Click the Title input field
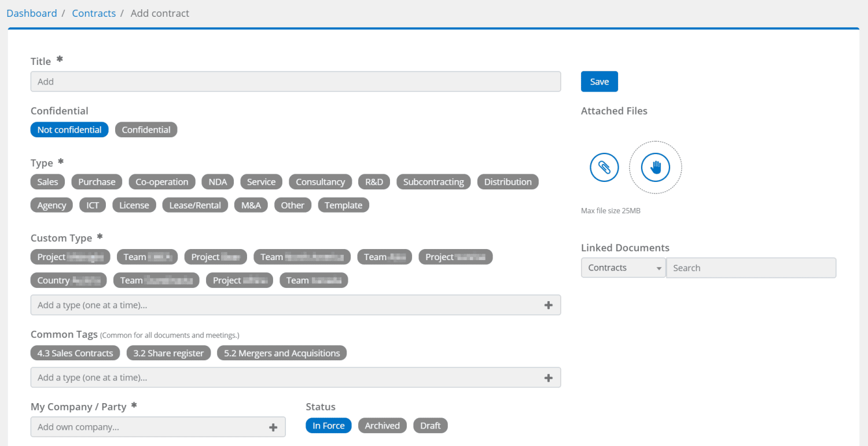 click(x=295, y=82)
